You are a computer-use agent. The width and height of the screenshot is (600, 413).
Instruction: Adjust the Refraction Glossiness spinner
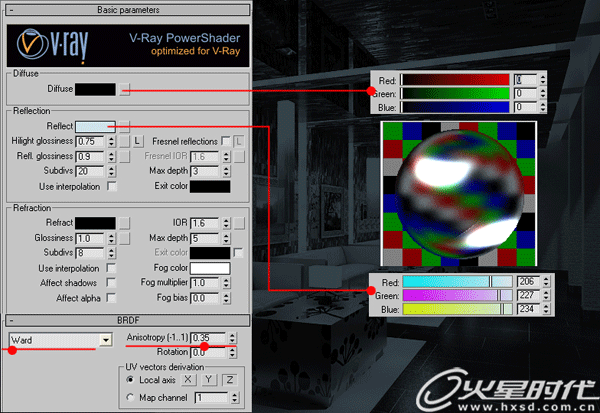click(111, 238)
